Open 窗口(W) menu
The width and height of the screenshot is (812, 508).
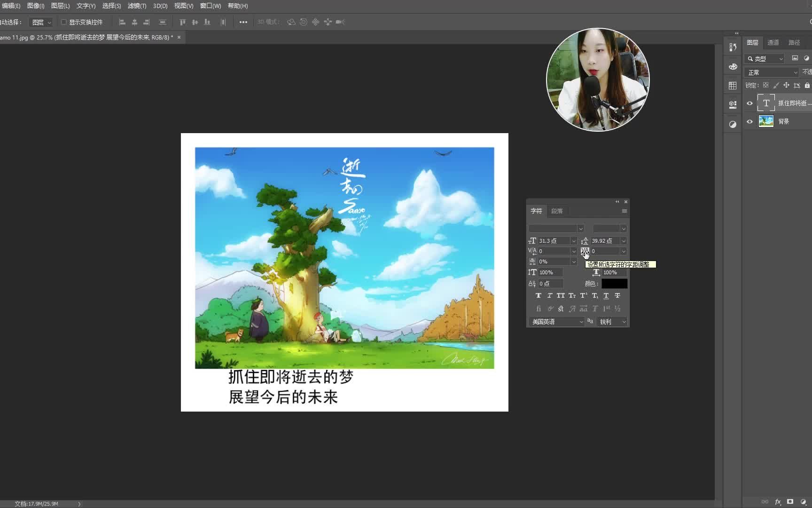point(211,6)
